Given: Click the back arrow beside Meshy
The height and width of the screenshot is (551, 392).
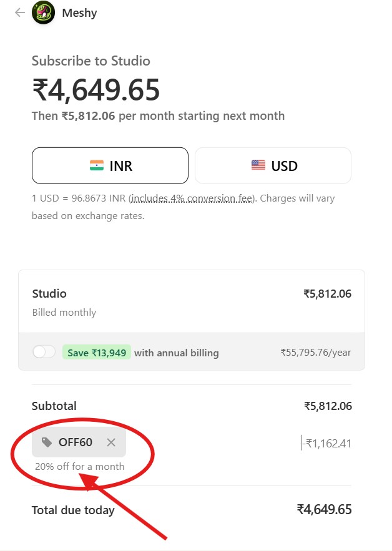Looking at the screenshot, I should click(x=20, y=12).
